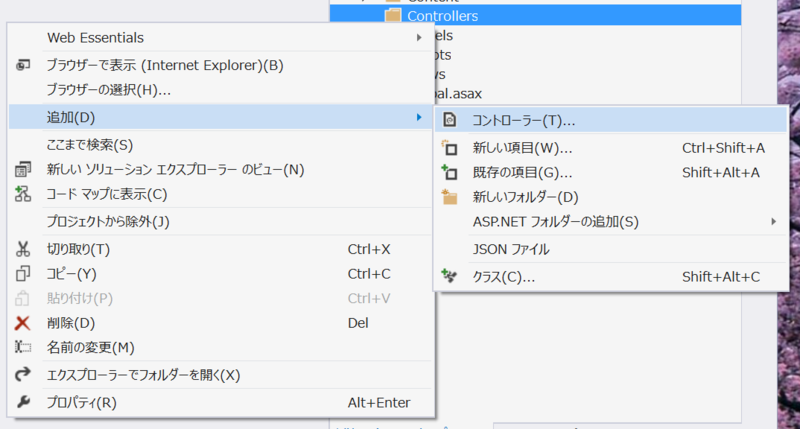The image size is (800, 429).
Task: Click the new item icon beside 新しい項目
Action: (449, 148)
